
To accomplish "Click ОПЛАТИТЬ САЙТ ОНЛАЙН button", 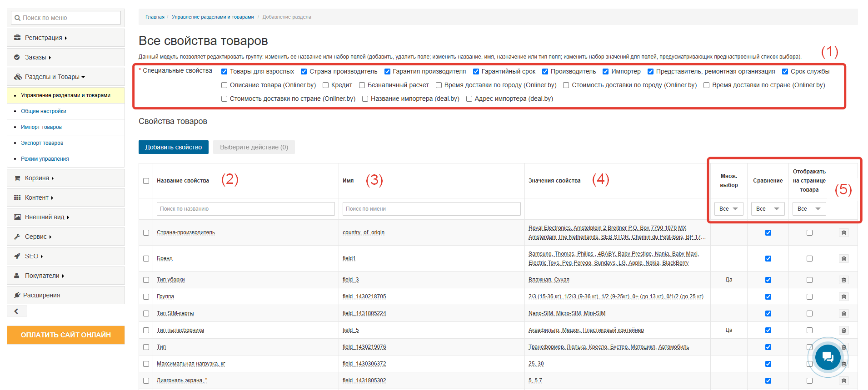I will [x=66, y=335].
